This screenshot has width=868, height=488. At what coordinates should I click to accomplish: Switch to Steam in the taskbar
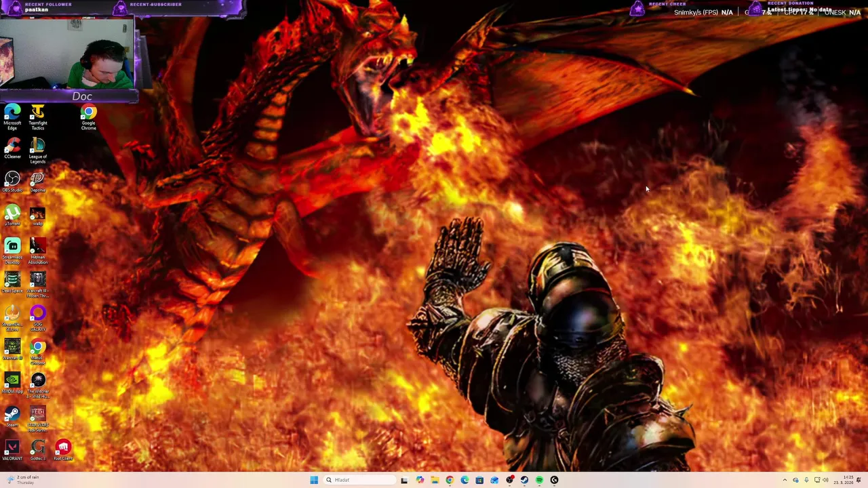coord(524,480)
